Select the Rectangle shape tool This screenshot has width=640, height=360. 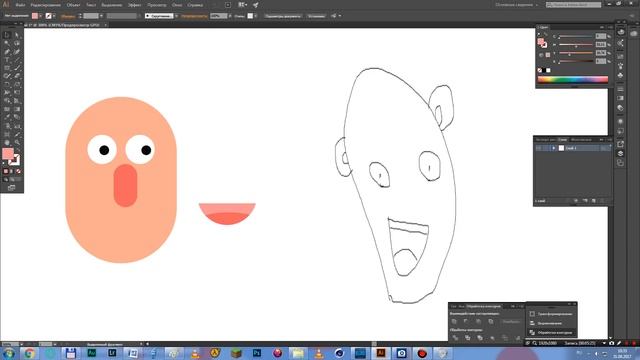click(7, 68)
